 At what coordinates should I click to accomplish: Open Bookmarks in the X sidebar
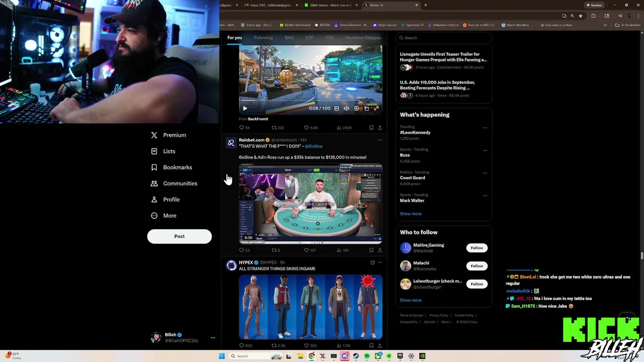(x=172, y=167)
